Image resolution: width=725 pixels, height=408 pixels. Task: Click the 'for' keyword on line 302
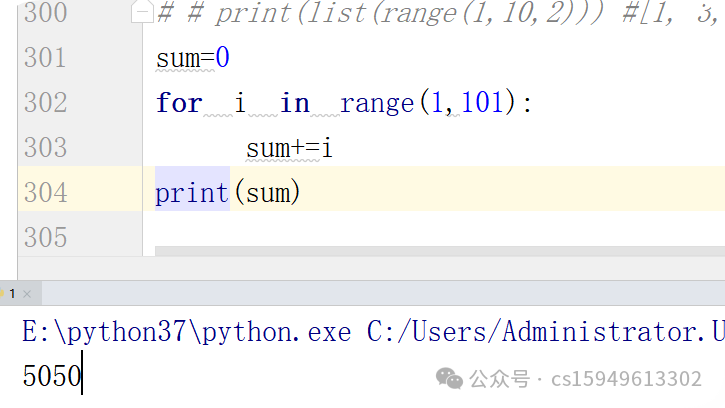pyautogui.click(x=179, y=103)
